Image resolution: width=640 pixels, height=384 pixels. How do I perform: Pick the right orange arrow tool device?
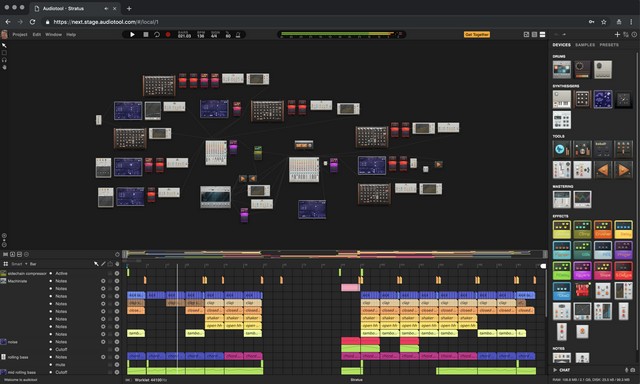[x=623, y=170]
